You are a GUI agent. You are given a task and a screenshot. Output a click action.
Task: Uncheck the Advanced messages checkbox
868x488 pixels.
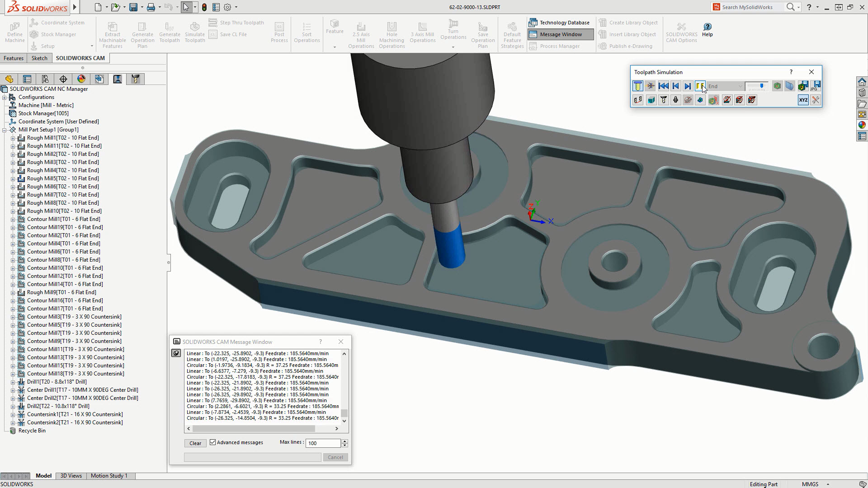[212, 442]
